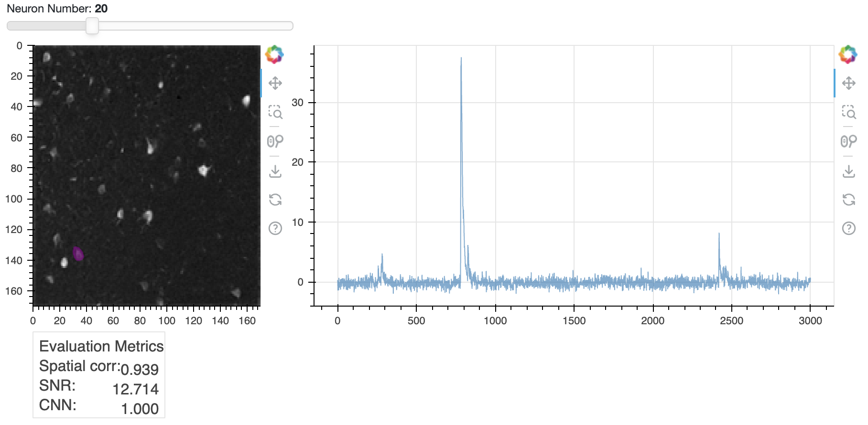The width and height of the screenshot is (868, 425).
Task: Click the Neuron Number: 20 label
Action: pyautogui.click(x=57, y=9)
